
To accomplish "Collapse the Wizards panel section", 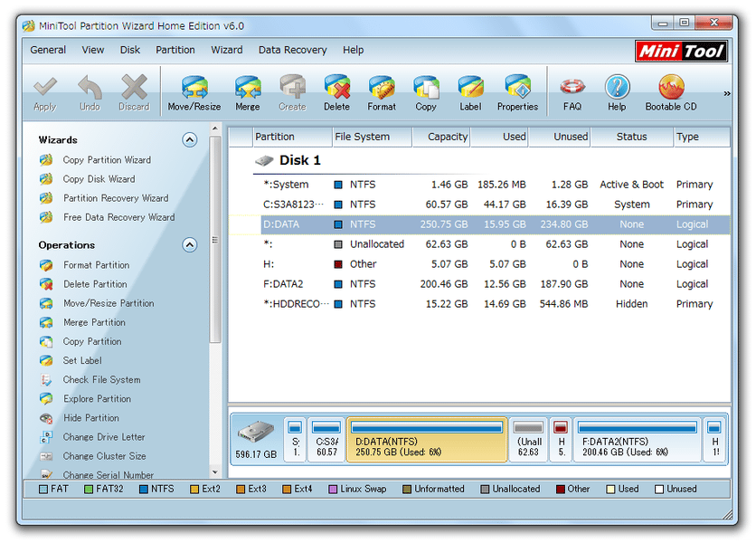I will (189, 140).
